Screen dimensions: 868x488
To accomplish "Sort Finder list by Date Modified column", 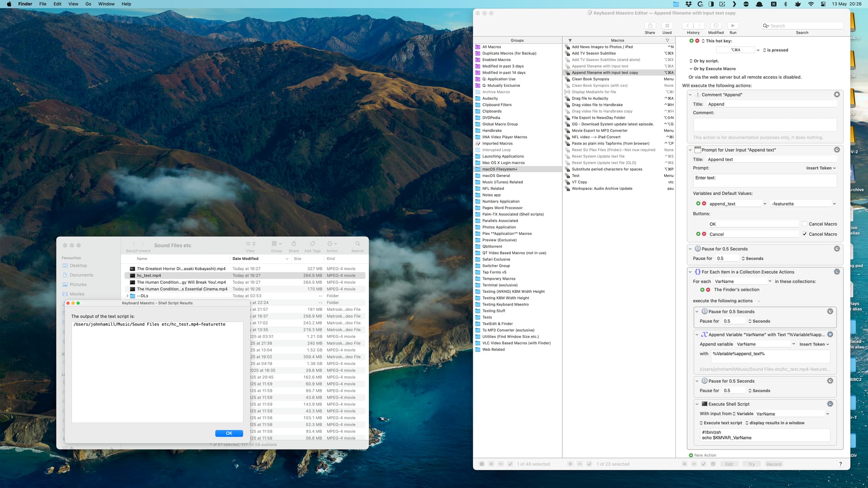I will tap(260, 259).
